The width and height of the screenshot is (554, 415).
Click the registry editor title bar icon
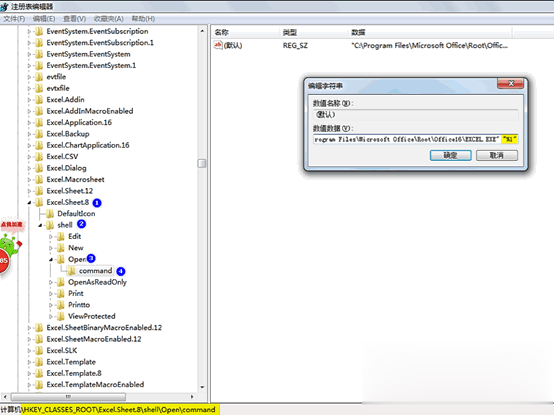click(x=4, y=6)
